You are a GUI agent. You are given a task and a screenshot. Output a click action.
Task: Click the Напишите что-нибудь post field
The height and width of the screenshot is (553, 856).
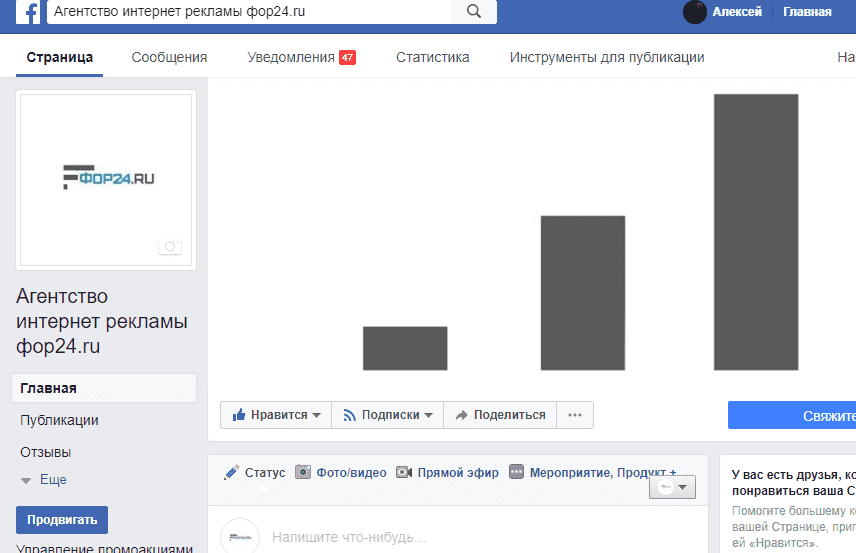pos(349,537)
